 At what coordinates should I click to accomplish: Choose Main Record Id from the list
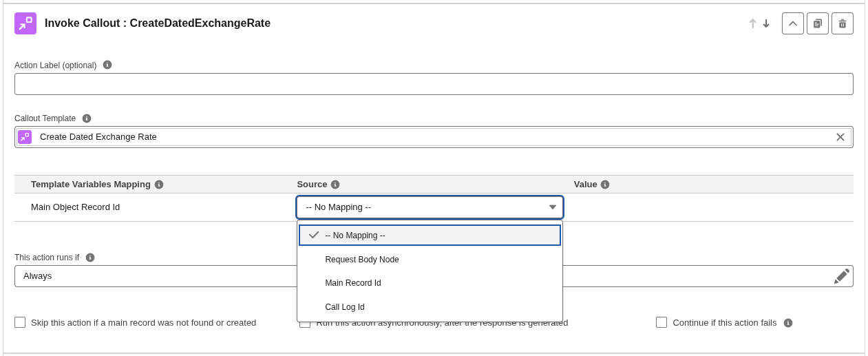click(x=430, y=283)
